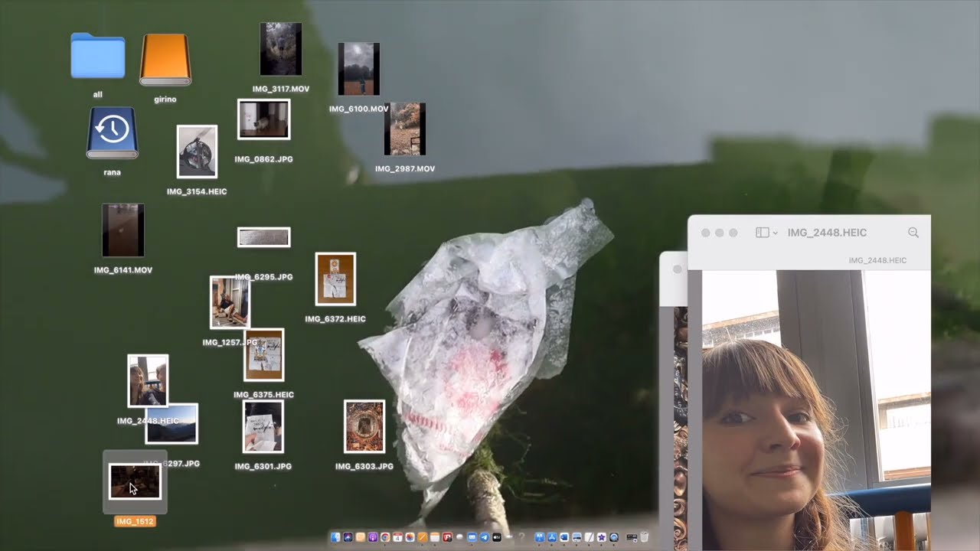Select the IMG_6141.MOV video file

coord(122,230)
